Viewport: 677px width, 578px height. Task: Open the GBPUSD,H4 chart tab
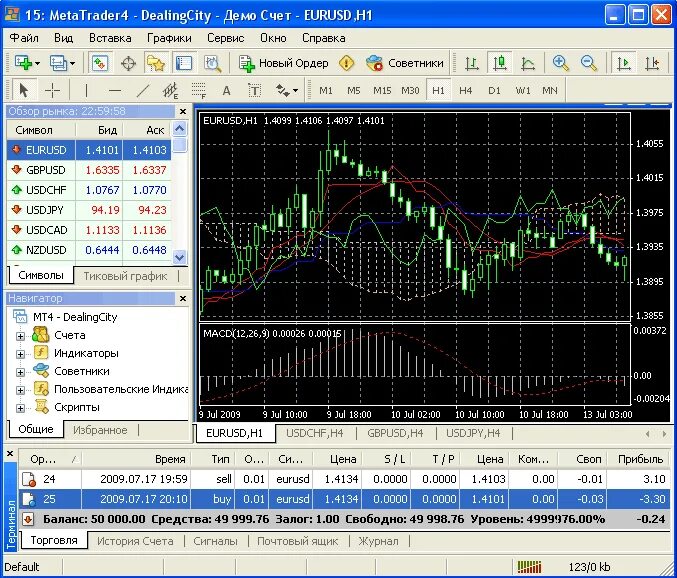click(x=395, y=433)
